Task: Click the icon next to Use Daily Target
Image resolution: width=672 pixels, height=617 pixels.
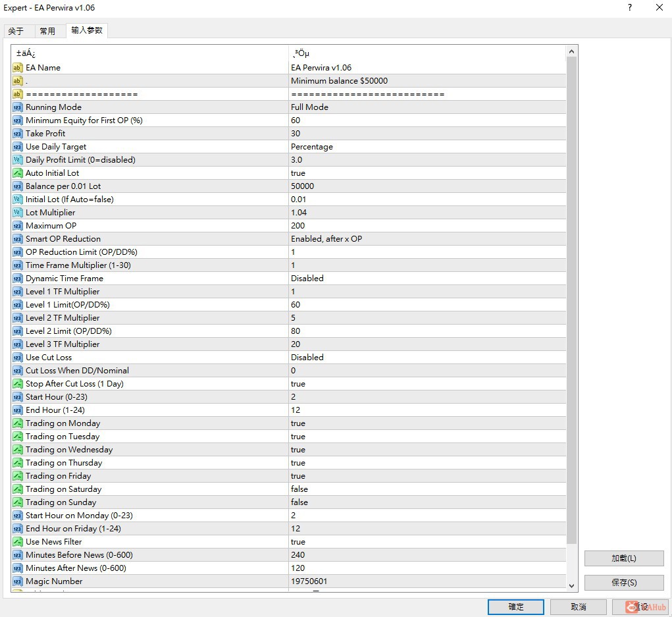Action: tap(17, 147)
